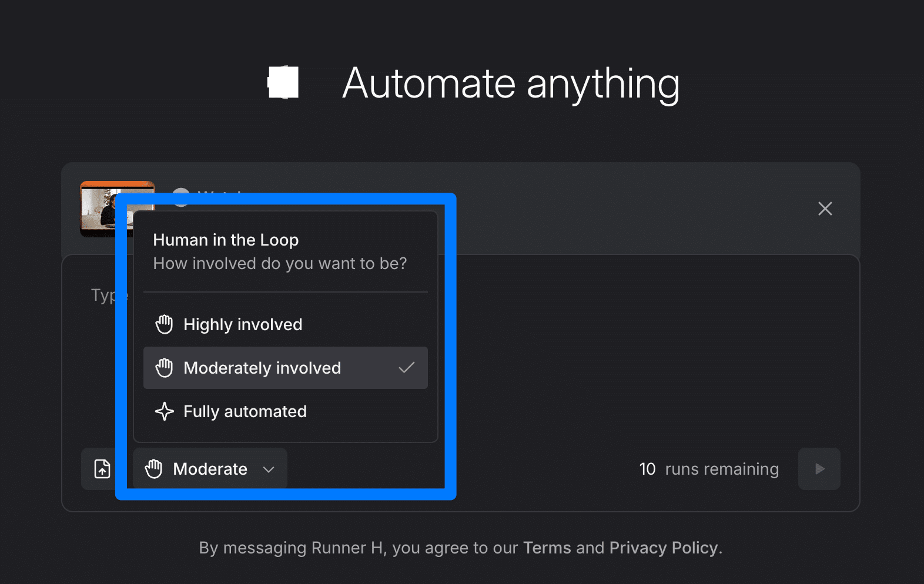Click the 10 runs remaining label
The image size is (924, 584).
point(709,469)
